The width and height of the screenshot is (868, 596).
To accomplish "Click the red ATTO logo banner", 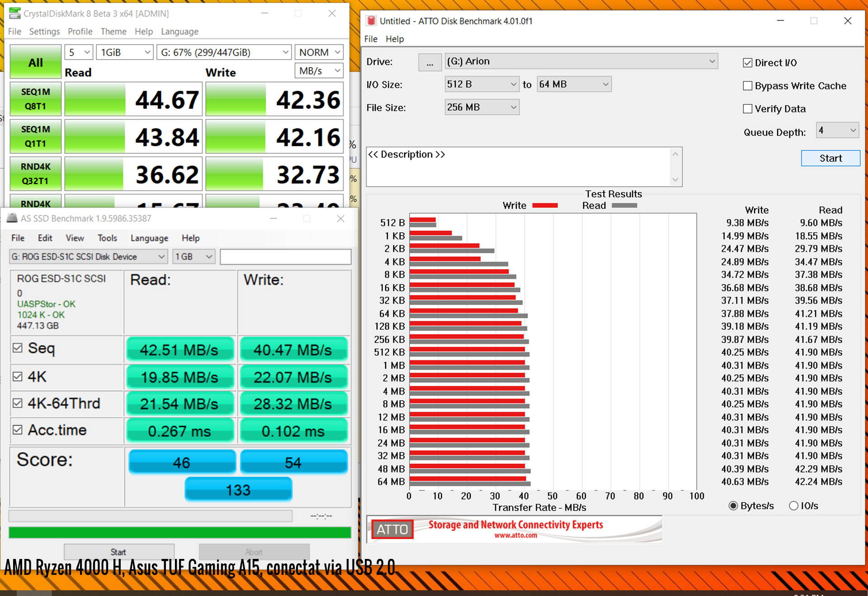I will (x=392, y=529).
